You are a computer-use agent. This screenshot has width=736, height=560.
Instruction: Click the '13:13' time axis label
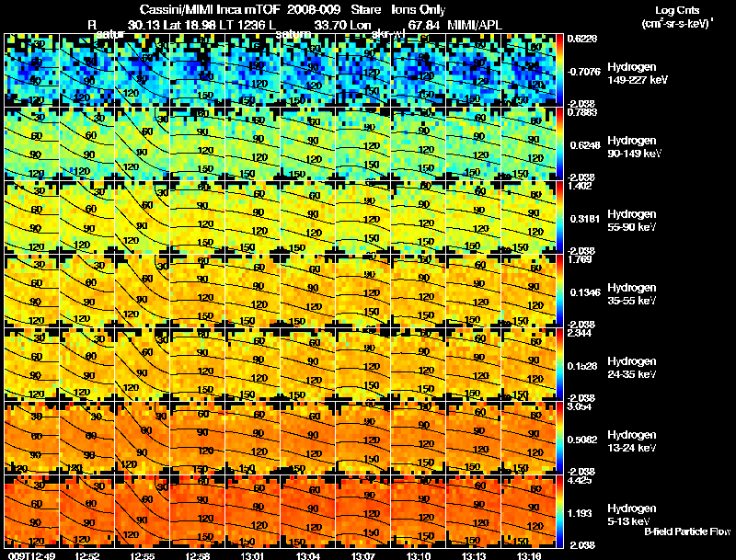[474, 555]
